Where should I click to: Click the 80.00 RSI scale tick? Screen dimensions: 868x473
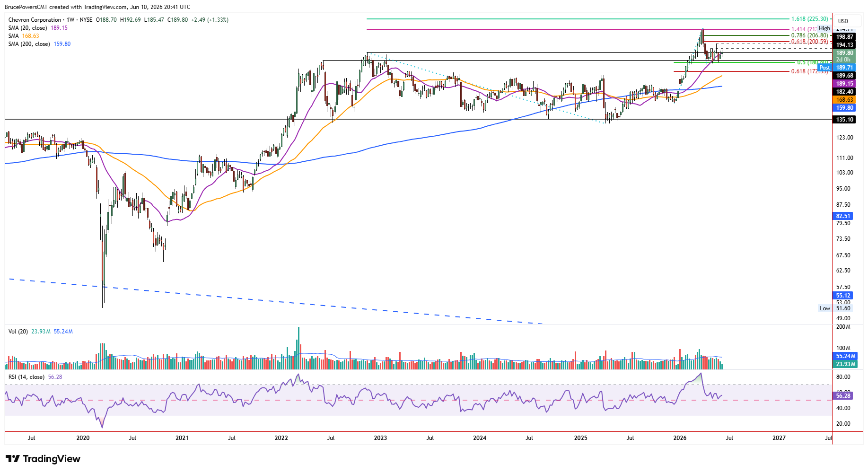point(843,377)
